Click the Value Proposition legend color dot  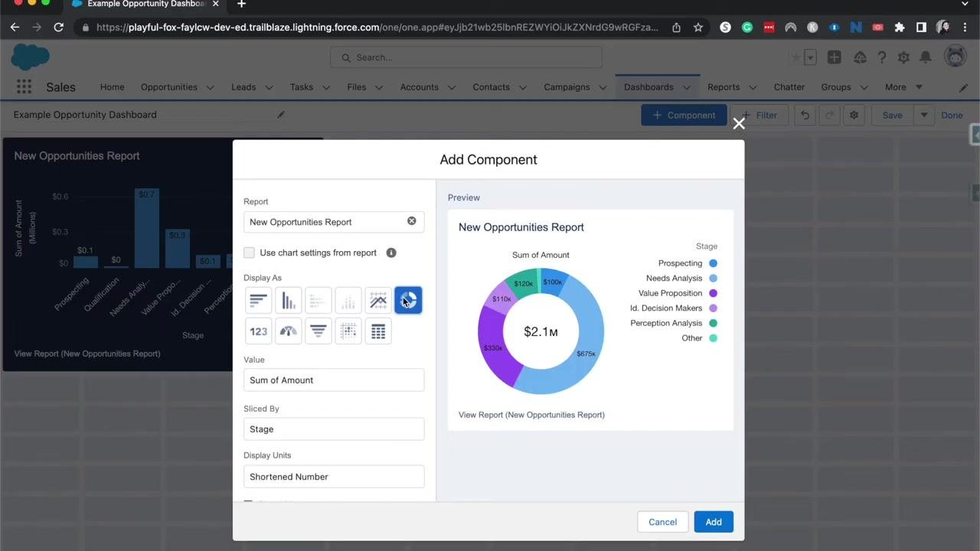[x=713, y=293]
